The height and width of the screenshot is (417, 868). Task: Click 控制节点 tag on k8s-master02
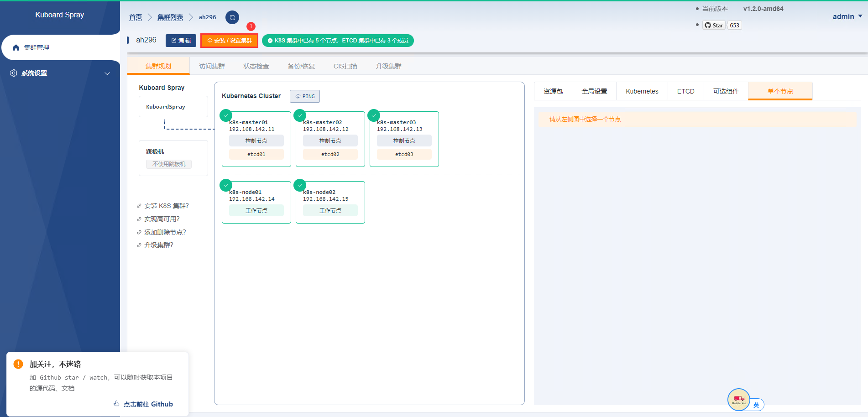coord(330,141)
